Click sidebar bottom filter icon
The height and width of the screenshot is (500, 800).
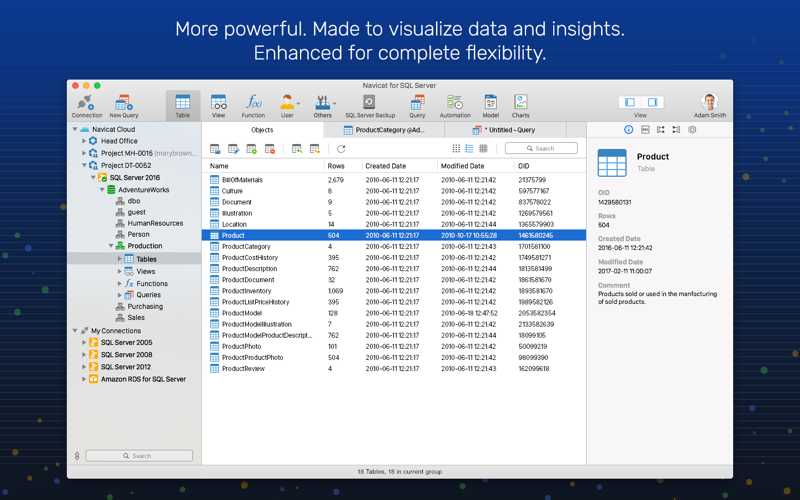[x=77, y=456]
